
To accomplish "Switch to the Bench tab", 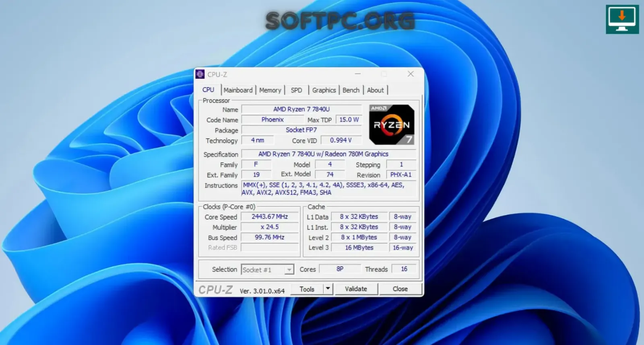I will (x=351, y=90).
